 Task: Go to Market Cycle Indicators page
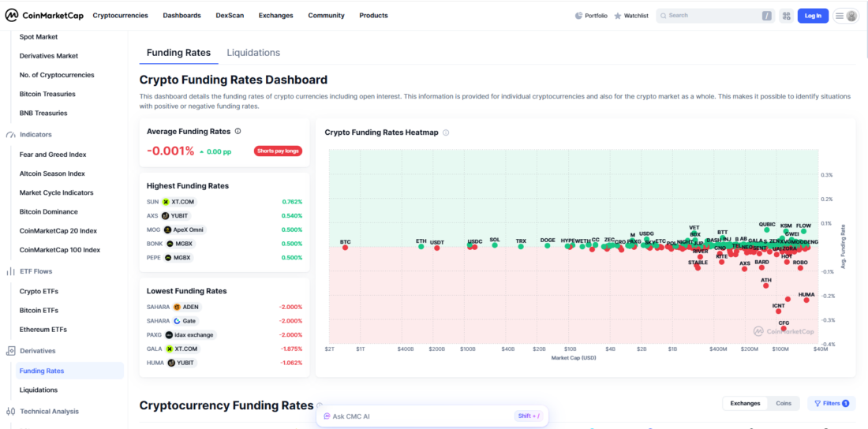point(57,192)
